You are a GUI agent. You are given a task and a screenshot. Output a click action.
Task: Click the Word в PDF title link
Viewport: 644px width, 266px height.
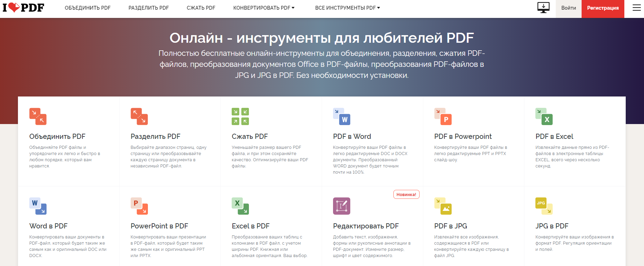[x=48, y=226]
